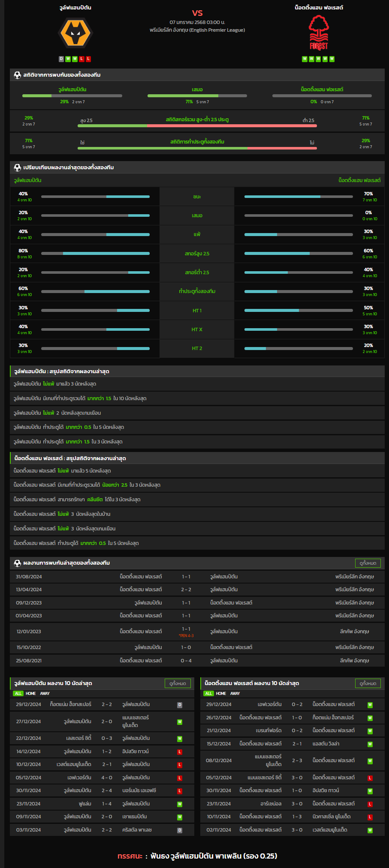Click the match time 07 มกราคม 2568 03:00 น.
389x868 pixels.
coord(197,22)
